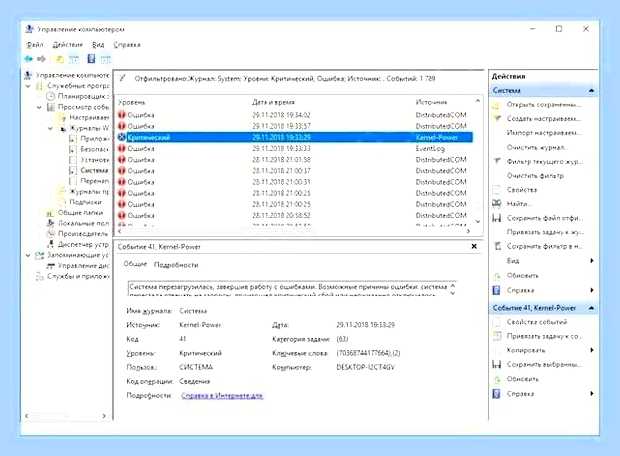Click the error icon of the 19:34:02 row
The image size is (620, 456).
[x=122, y=115]
